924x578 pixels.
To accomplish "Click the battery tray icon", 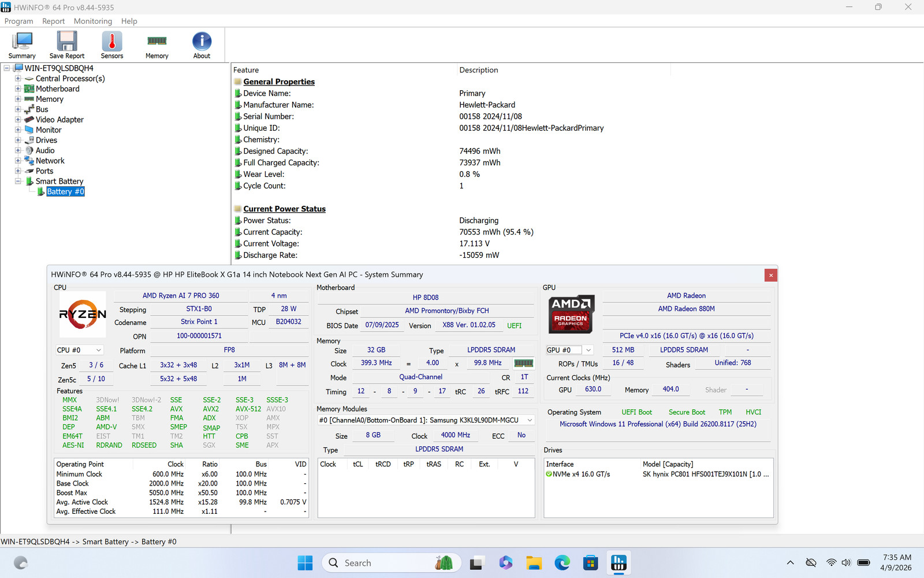I will [864, 563].
